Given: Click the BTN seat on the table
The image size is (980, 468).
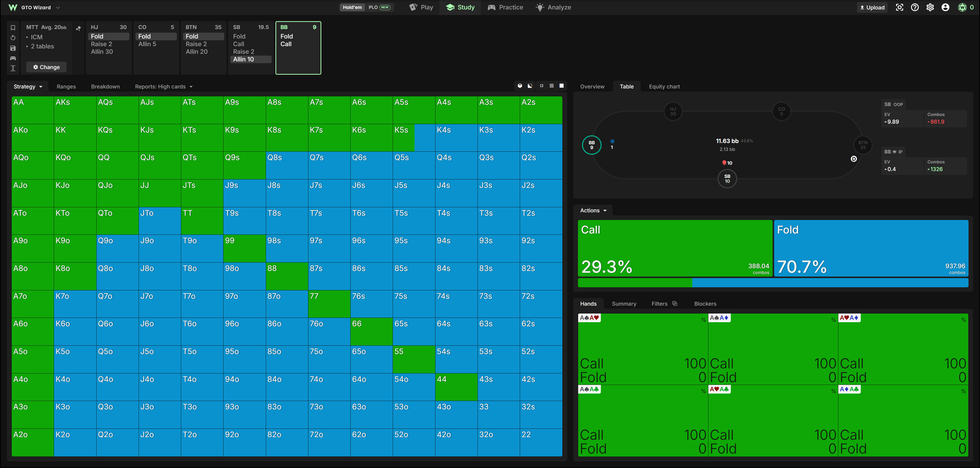Looking at the screenshot, I should [863, 145].
